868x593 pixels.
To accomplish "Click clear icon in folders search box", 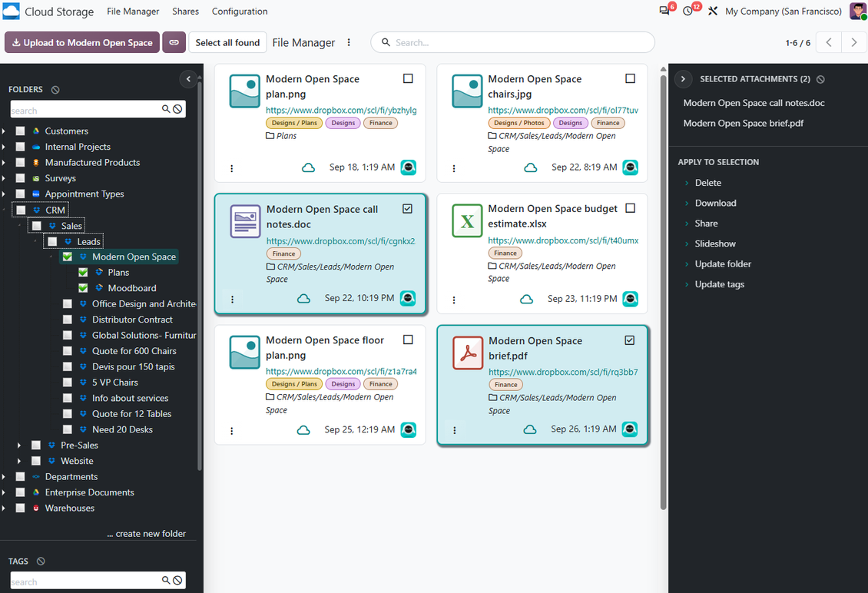I will [x=177, y=109].
